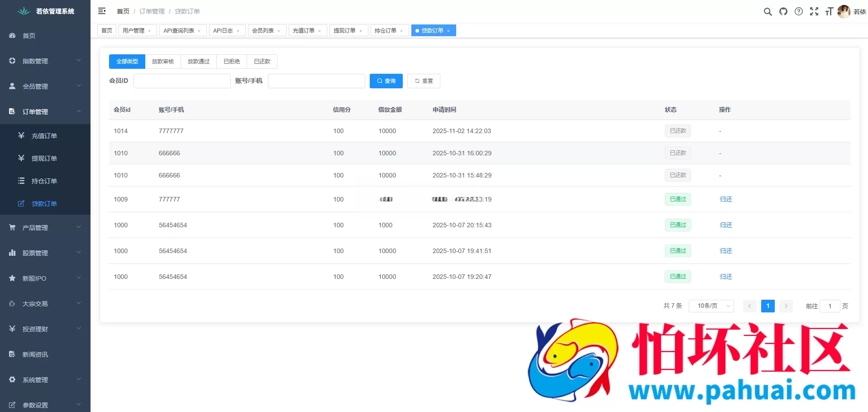Click the 参数设置 edit icon
868x412 pixels.
(12, 405)
